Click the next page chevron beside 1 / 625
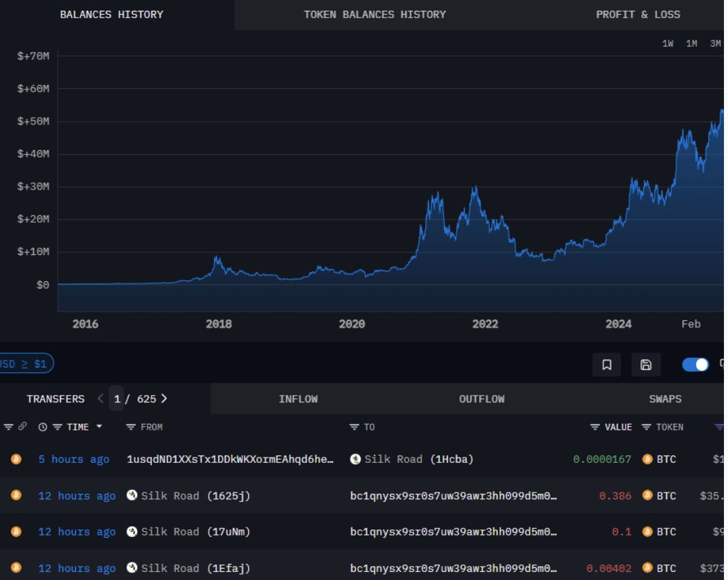728x580 pixels. (x=163, y=398)
